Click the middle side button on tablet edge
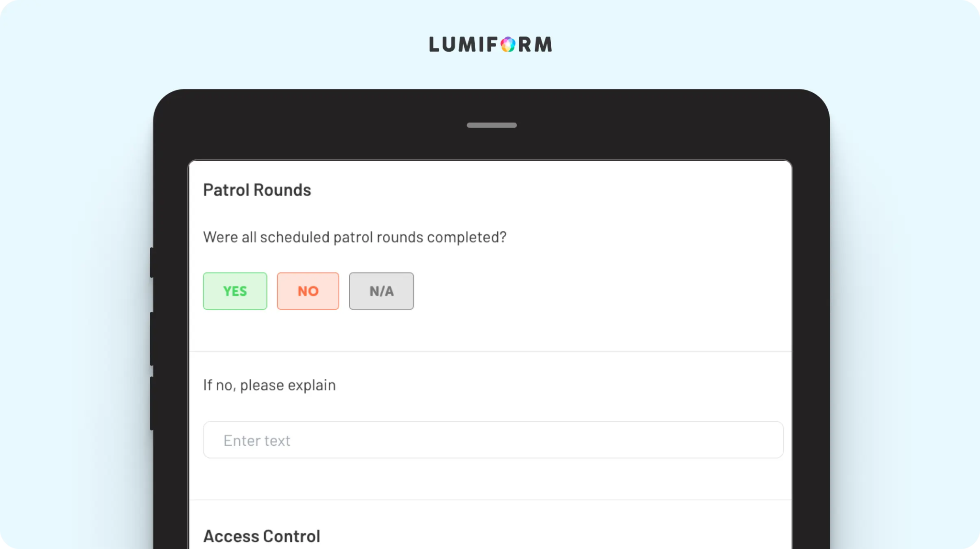Image resolution: width=980 pixels, height=549 pixels. 152,339
